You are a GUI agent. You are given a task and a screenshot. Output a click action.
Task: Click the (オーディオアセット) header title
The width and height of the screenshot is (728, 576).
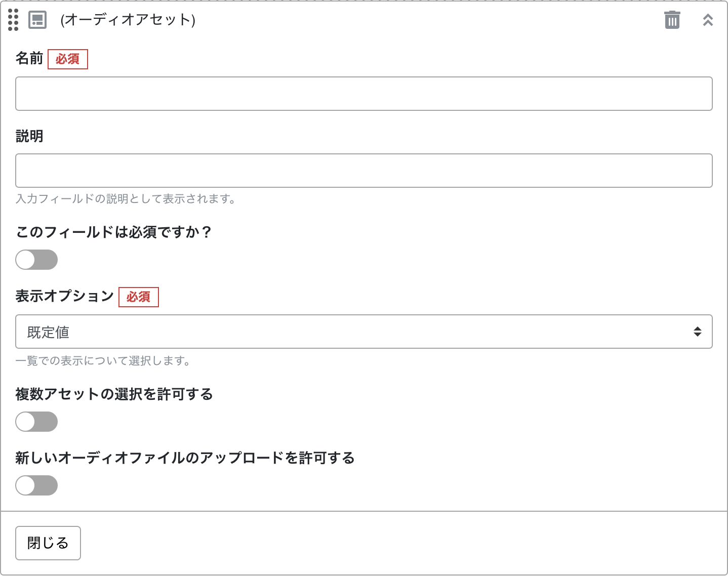pyautogui.click(x=128, y=20)
